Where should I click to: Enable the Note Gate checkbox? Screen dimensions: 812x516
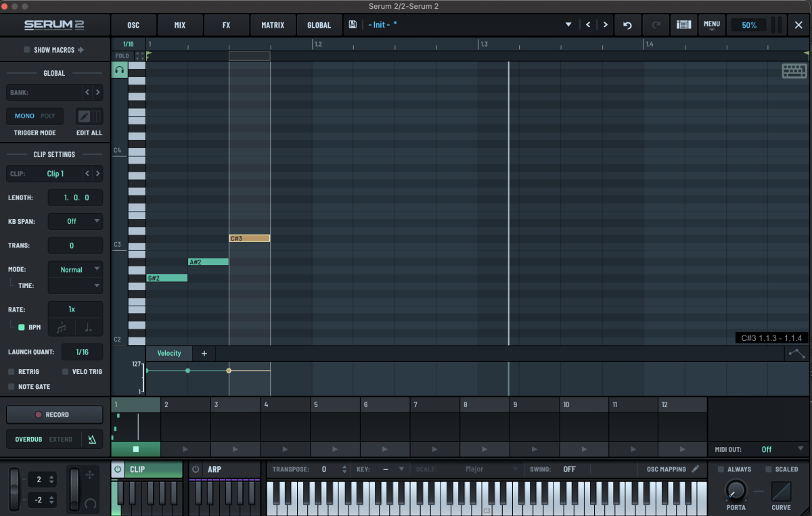[x=12, y=387]
